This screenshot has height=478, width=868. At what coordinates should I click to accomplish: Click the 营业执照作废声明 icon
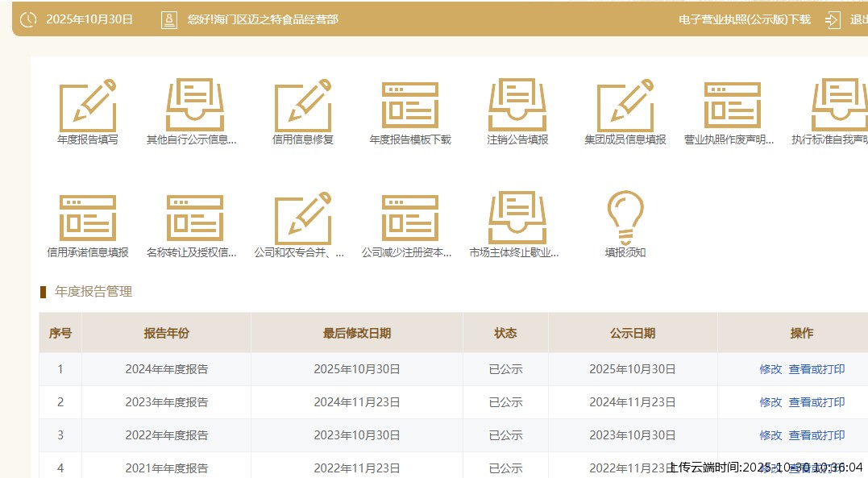[x=732, y=105]
